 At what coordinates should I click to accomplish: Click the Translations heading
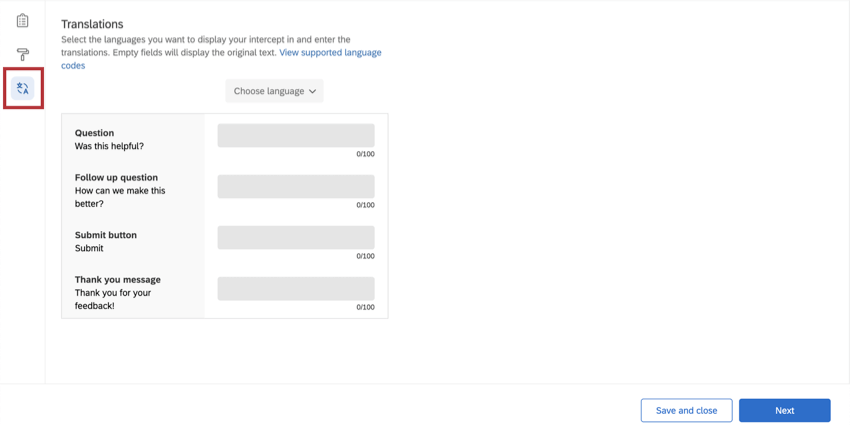point(92,24)
